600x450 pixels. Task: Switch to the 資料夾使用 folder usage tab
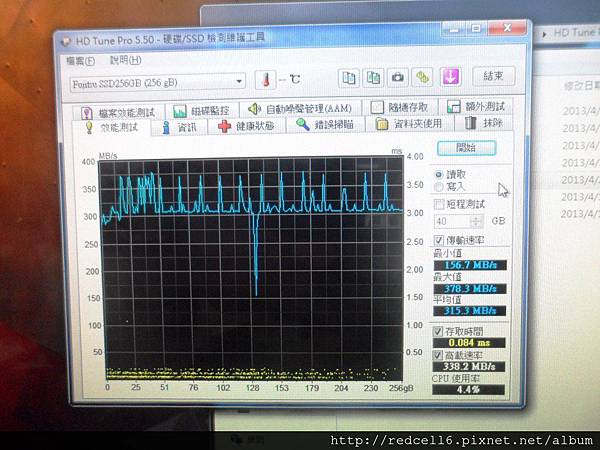[x=409, y=124]
